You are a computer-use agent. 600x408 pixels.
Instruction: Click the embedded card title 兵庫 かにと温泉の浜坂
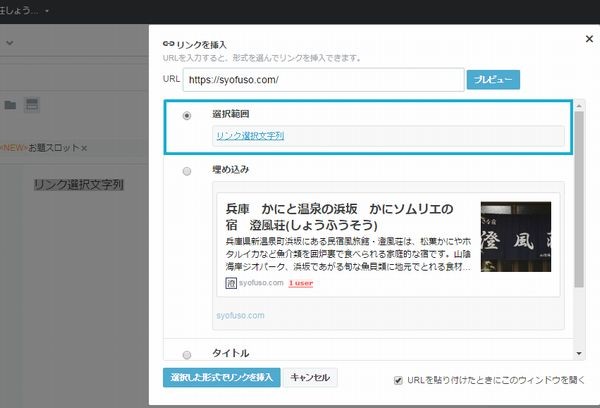[x=339, y=217]
